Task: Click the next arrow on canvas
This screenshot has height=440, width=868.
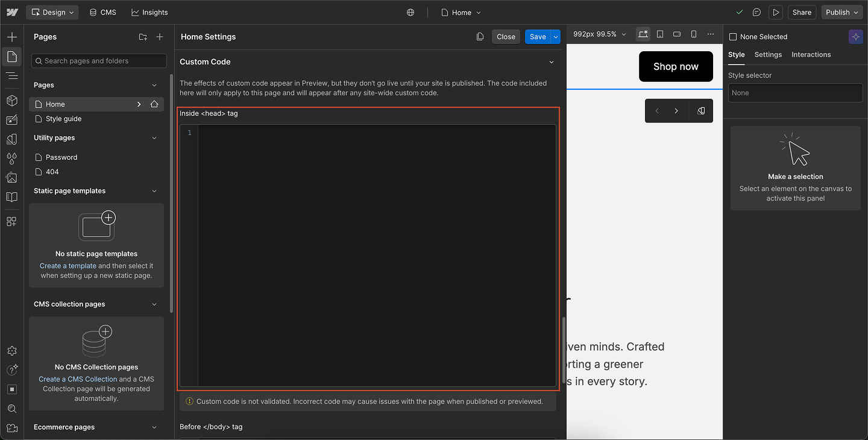Action: (676, 111)
